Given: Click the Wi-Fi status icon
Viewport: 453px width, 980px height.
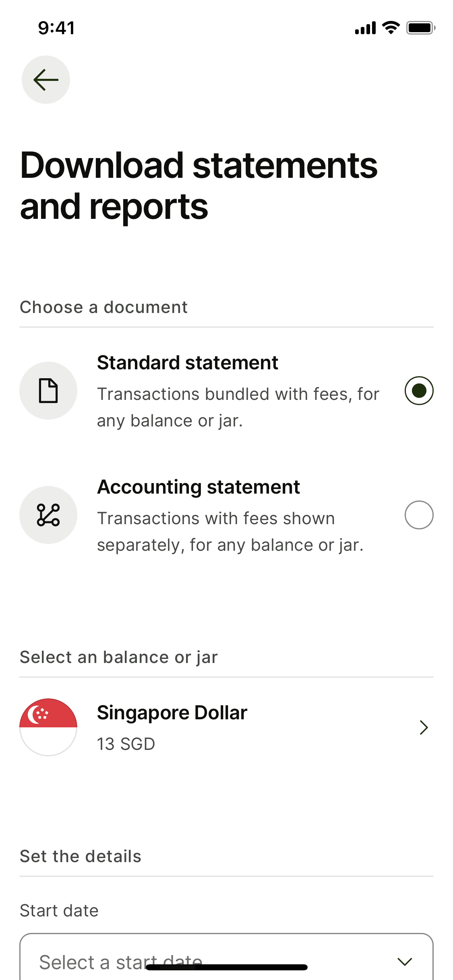Looking at the screenshot, I should tap(390, 28).
